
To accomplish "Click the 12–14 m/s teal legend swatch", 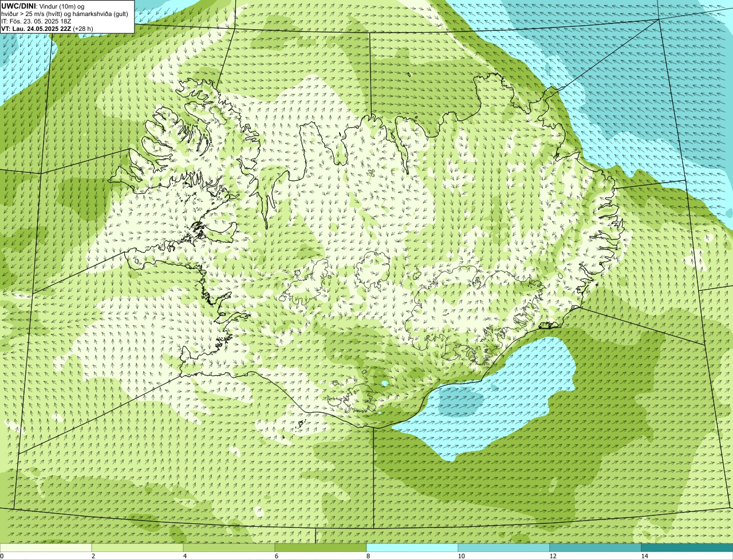I will coord(596,548).
